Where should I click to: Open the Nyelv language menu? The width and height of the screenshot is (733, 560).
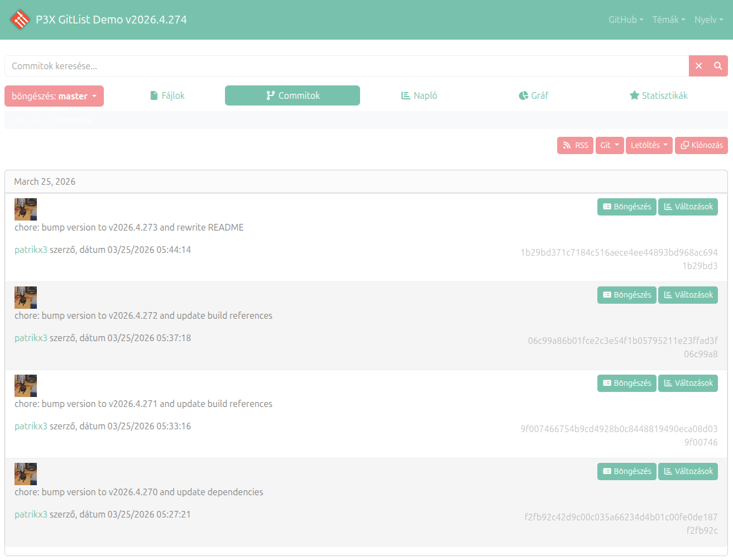(x=708, y=20)
